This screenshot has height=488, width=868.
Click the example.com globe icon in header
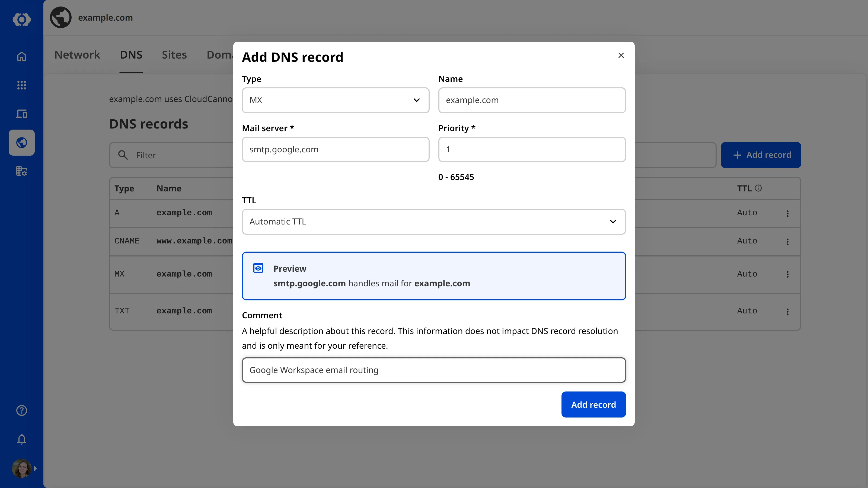pyautogui.click(x=61, y=18)
